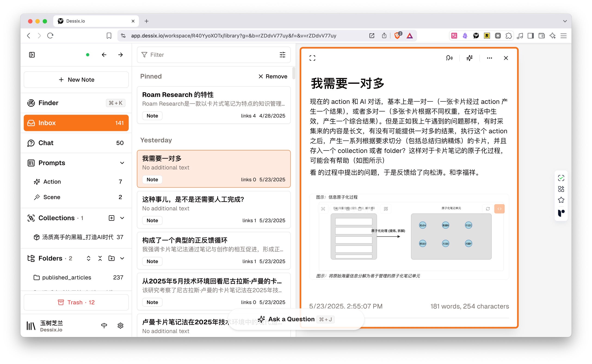This screenshot has width=592, height=364.
Task: Toggle expand all folders arrows
Action: tap(89, 258)
